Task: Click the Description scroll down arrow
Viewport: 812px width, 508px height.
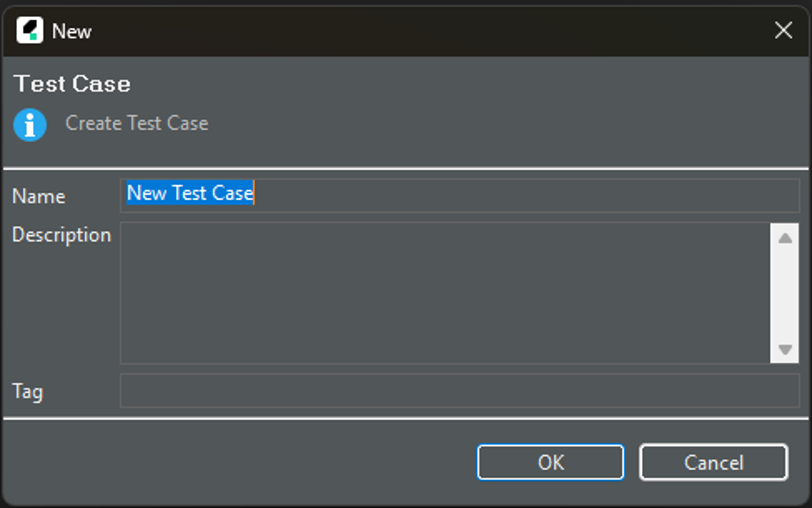Action: [785, 349]
